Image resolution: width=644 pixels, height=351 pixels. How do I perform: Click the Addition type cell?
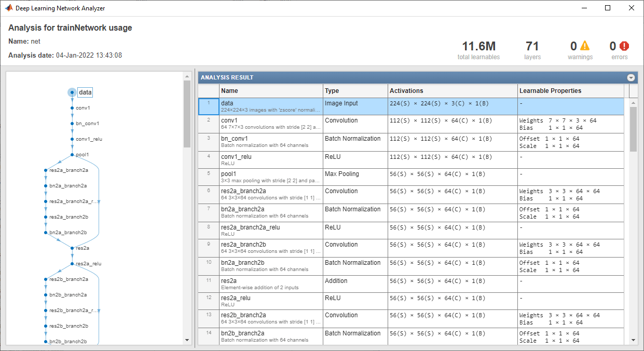(x=355, y=284)
